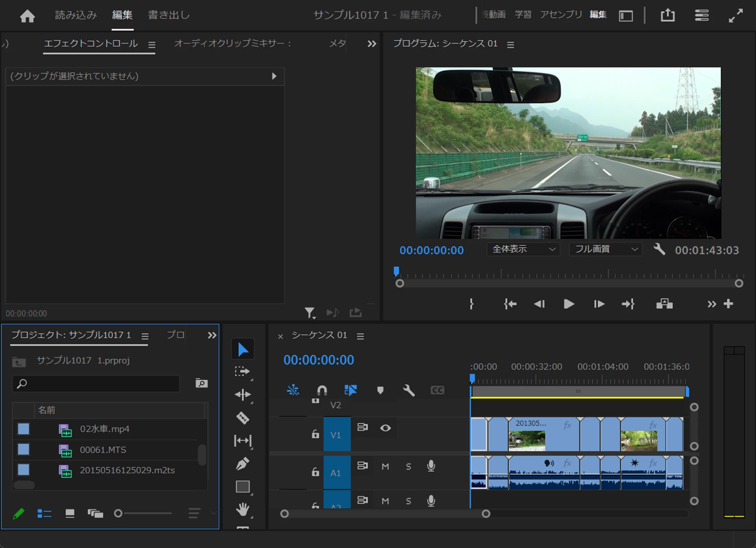756x548 pixels.
Task: Select the Track Select Forward tool
Action: [x=243, y=371]
